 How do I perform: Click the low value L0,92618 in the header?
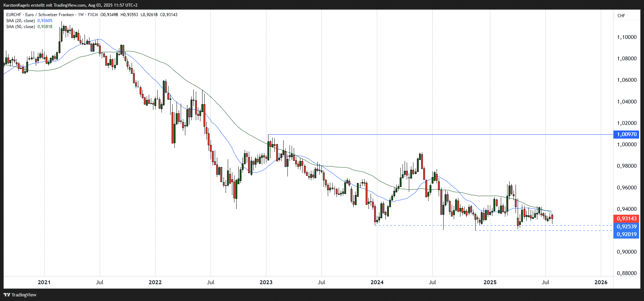tap(149, 15)
